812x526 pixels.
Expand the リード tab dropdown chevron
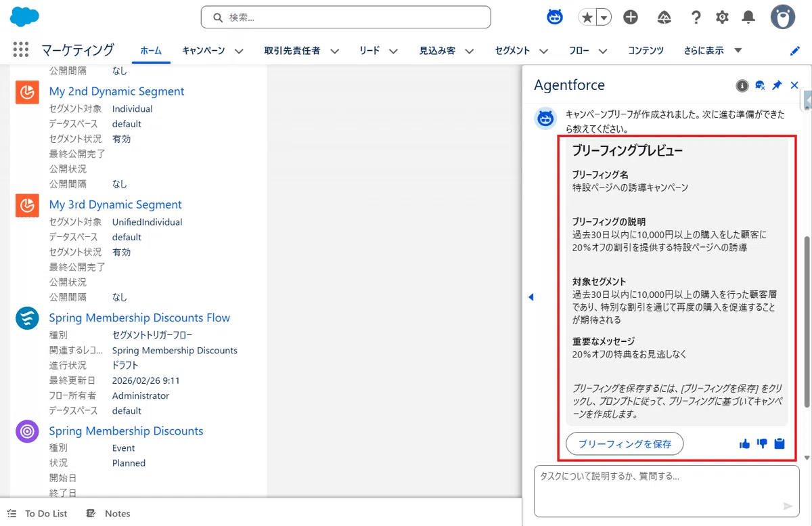393,51
